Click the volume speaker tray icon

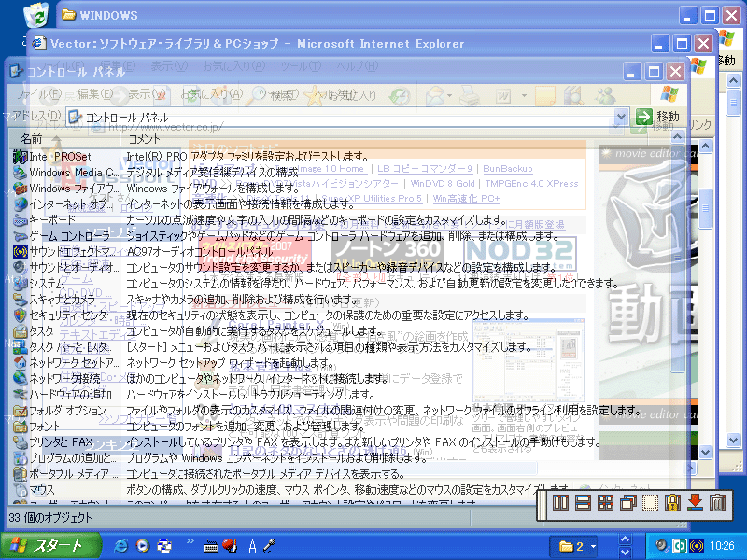click(661, 545)
